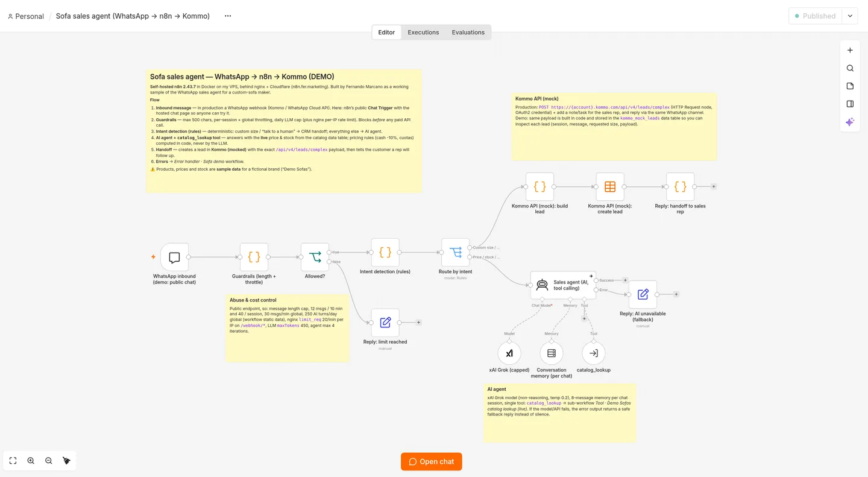Add a tool under Sales agent Tool connector

coord(584,318)
